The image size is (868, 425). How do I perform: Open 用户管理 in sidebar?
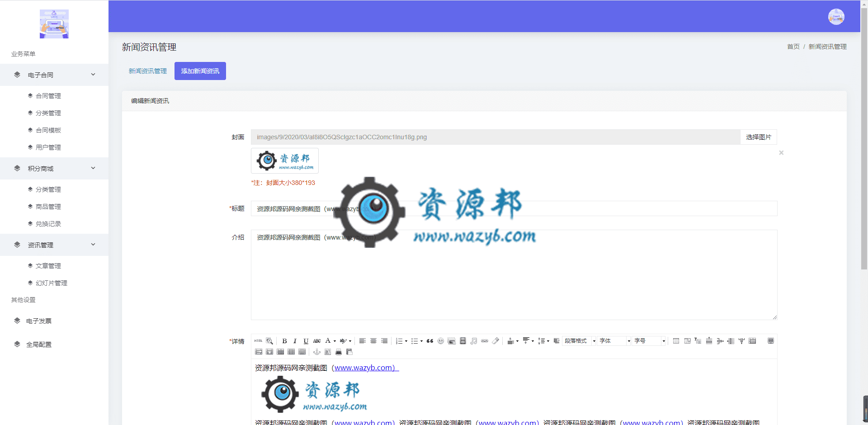coord(48,147)
